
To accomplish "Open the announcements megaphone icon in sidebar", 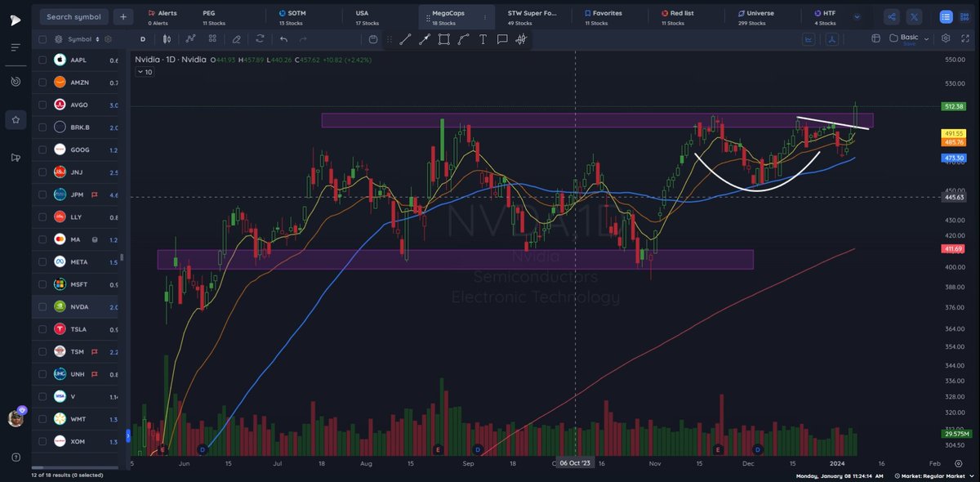I will click(x=16, y=158).
